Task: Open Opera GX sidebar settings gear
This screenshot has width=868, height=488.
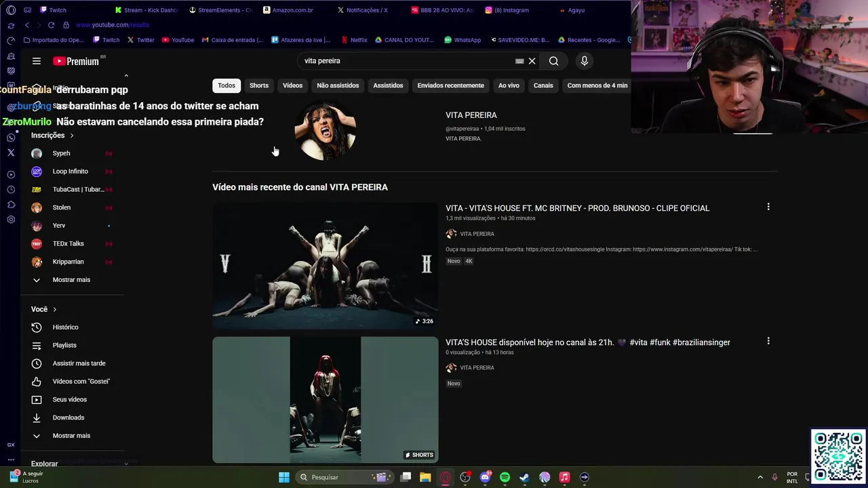Action: (x=11, y=220)
